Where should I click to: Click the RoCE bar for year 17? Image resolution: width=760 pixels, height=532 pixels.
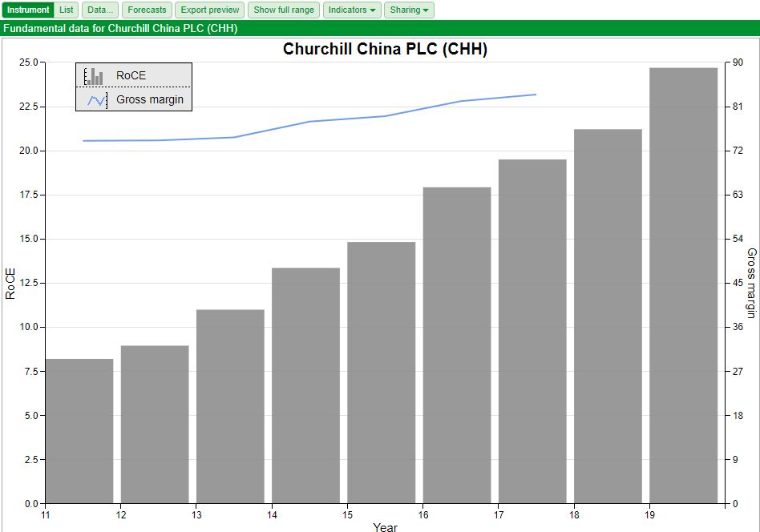click(x=532, y=332)
